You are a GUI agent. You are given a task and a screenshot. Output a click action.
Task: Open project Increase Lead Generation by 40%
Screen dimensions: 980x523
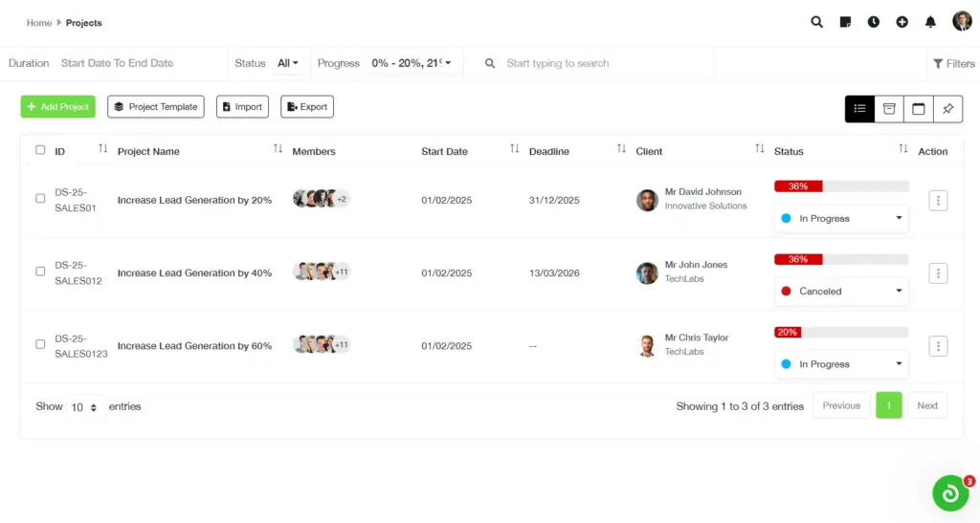tap(194, 273)
